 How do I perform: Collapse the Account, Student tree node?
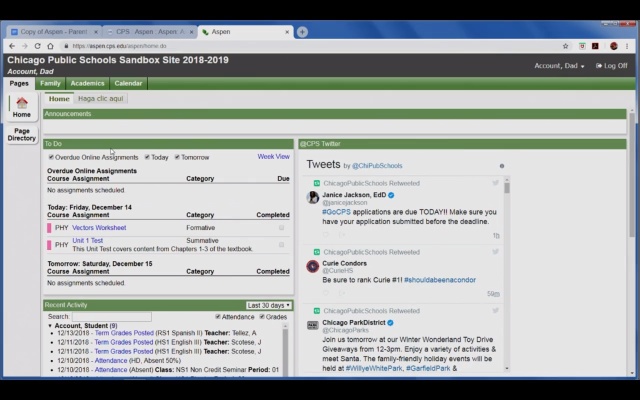50,326
